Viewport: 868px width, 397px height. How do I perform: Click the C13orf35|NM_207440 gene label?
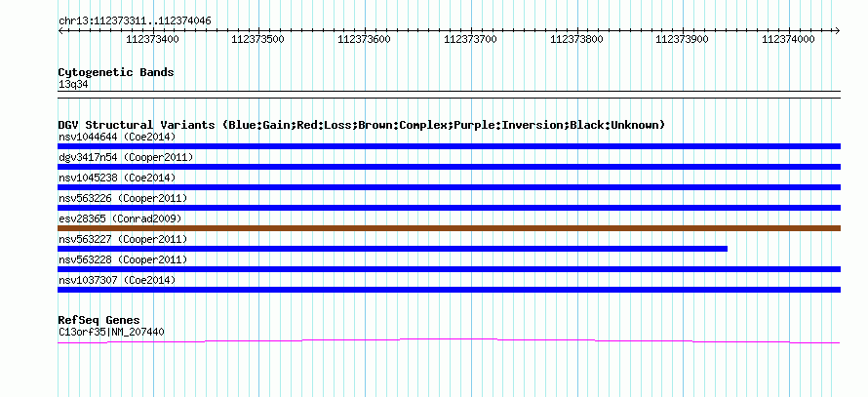pyautogui.click(x=111, y=333)
